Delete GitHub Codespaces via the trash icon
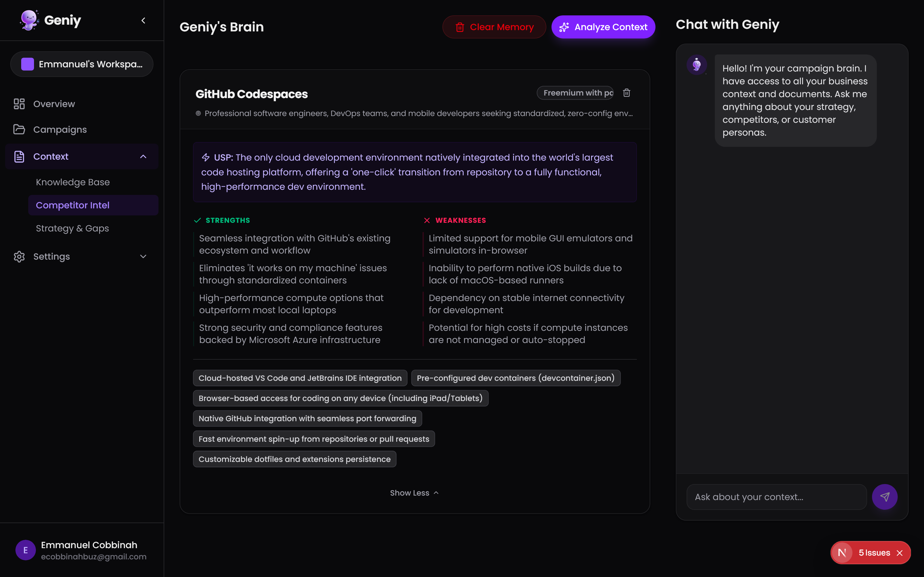Screen dimensions: 924x577 (626, 92)
